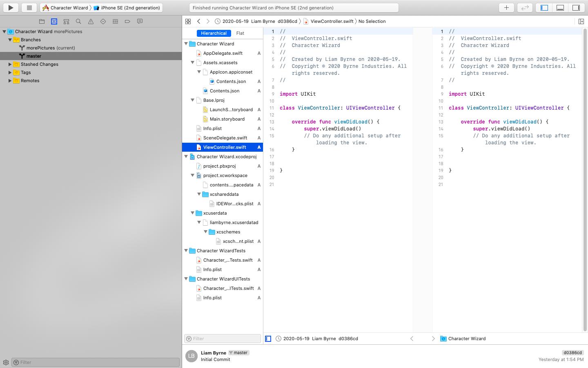This screenshot has height=368, width=588.
Task: Collapse xcshareddata folder
Action: coord(199,194)
